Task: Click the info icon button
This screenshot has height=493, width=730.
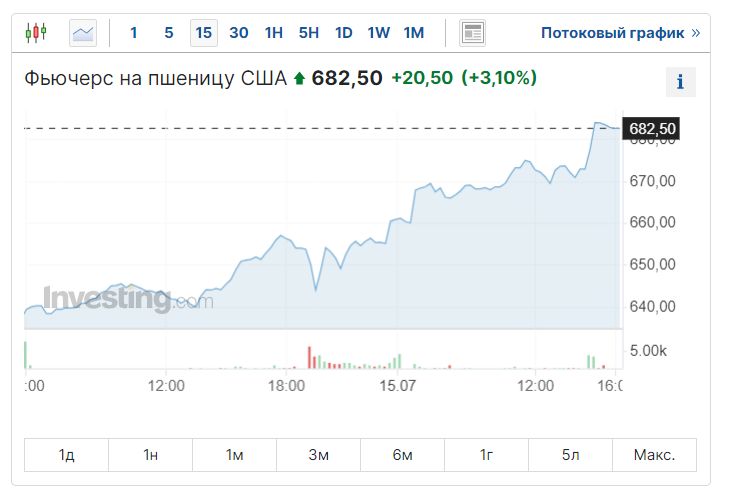Action: [x=681, y=82]
